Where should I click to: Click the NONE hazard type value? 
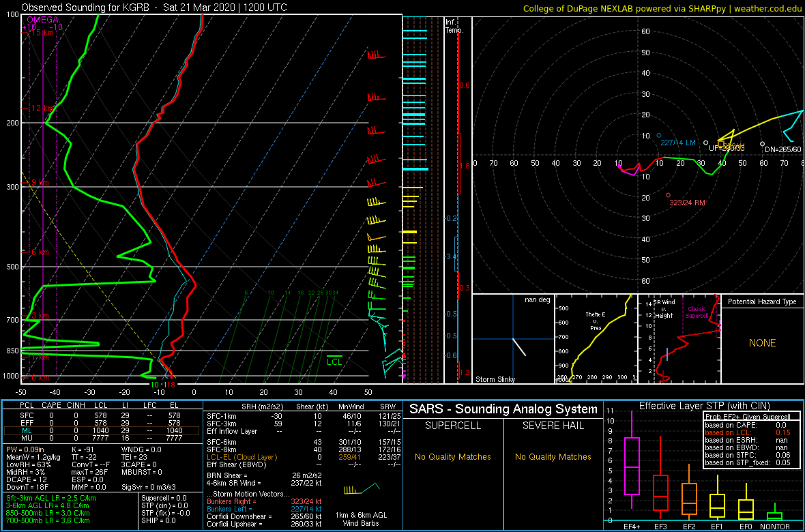[762, 343]
